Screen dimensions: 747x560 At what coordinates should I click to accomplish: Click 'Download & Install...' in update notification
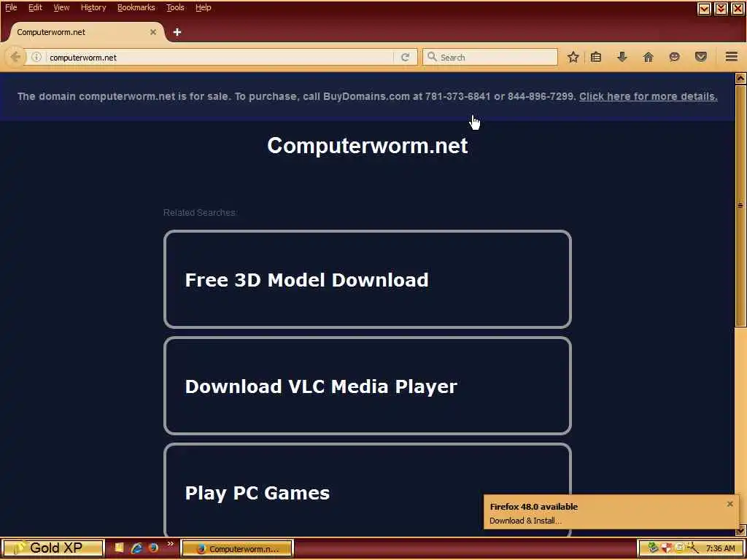tap(525, 521)
